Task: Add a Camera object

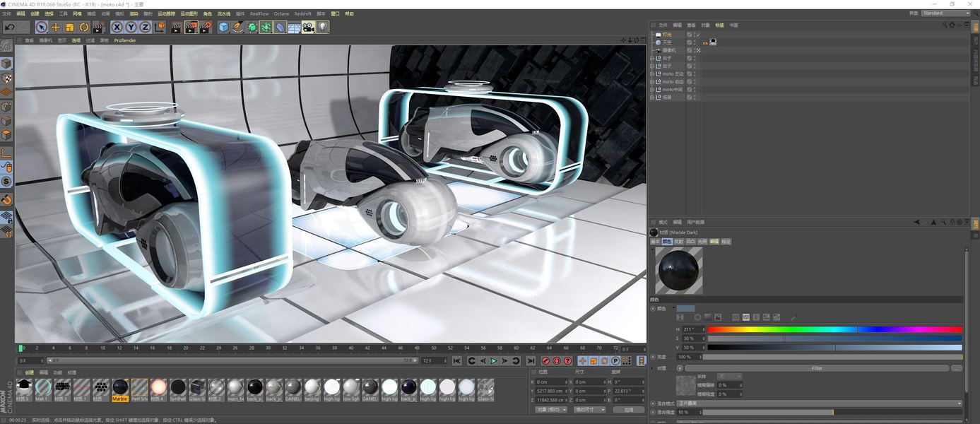Action: tap(309, 27)
